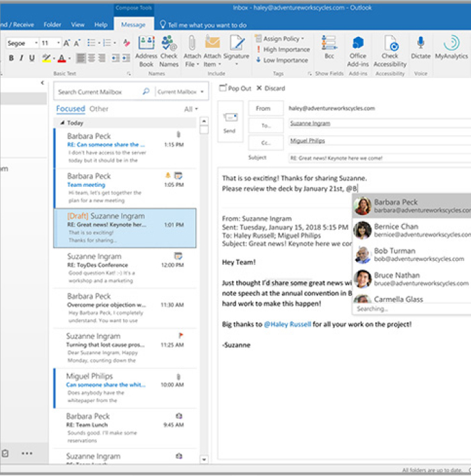Open text highlight color

coord(46,58)
